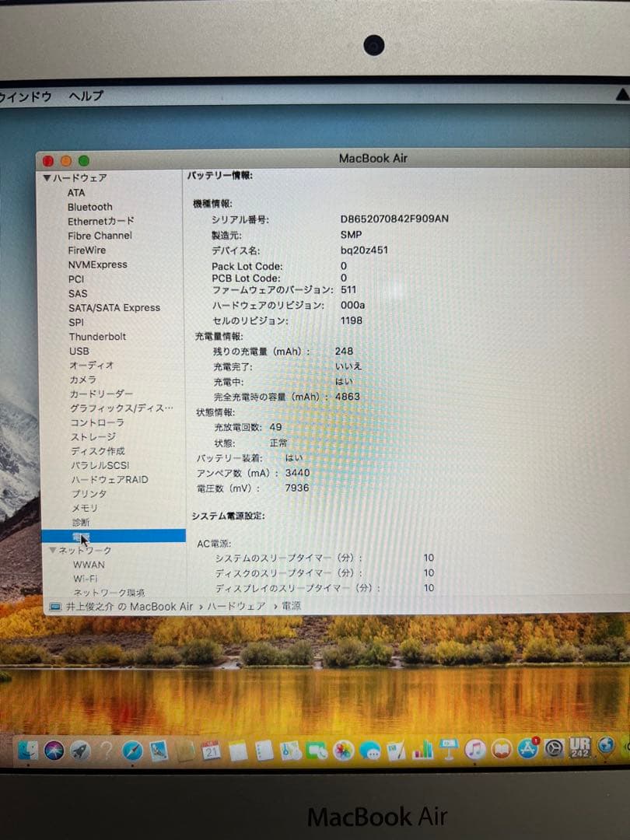The image size is (630, 840).
Task: Click the computer icon in the path bar
Action: [55, 607]
